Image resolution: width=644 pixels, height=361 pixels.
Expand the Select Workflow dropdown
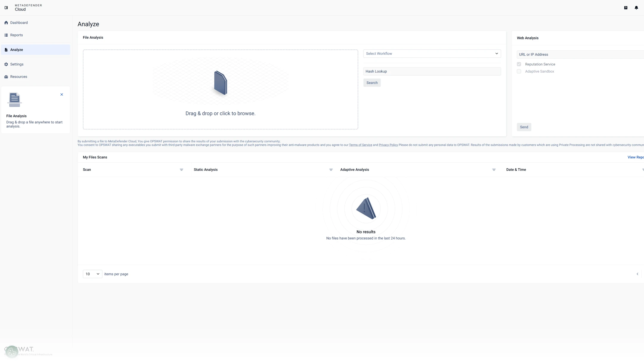point(432,54)
